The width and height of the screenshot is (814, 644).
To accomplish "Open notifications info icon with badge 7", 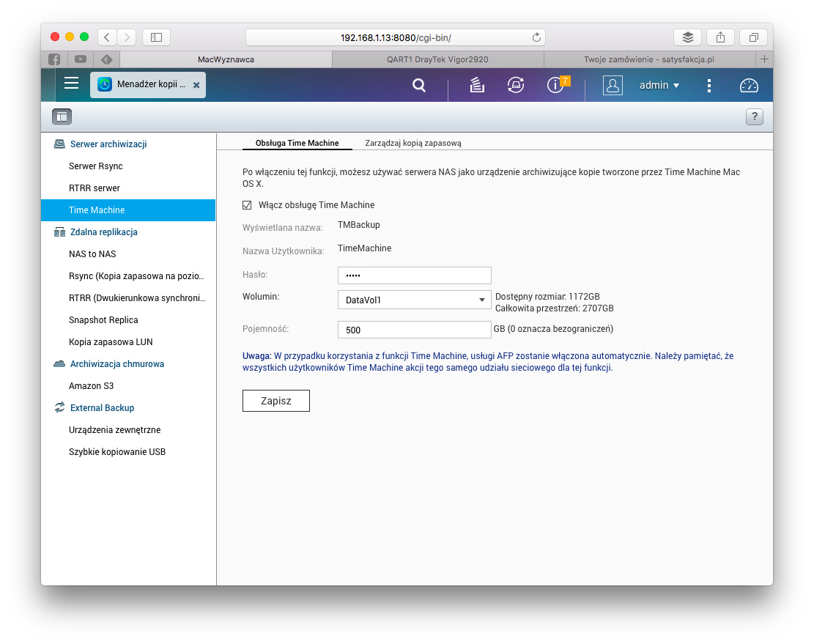I will point(555,84).
